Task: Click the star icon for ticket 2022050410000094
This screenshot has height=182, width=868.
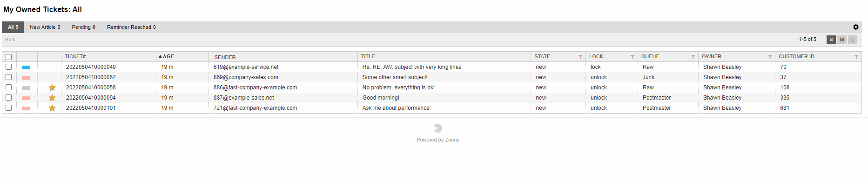Action: pos(52,98)
